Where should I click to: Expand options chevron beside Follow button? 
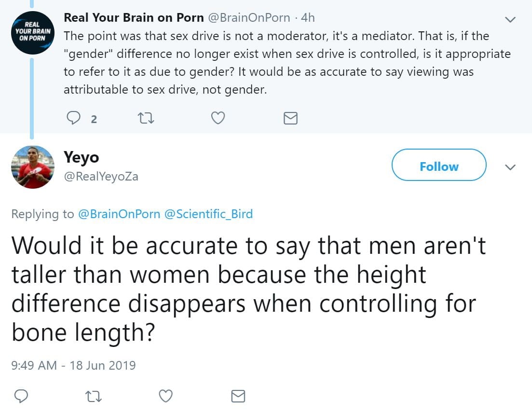(x=510, y=167)
